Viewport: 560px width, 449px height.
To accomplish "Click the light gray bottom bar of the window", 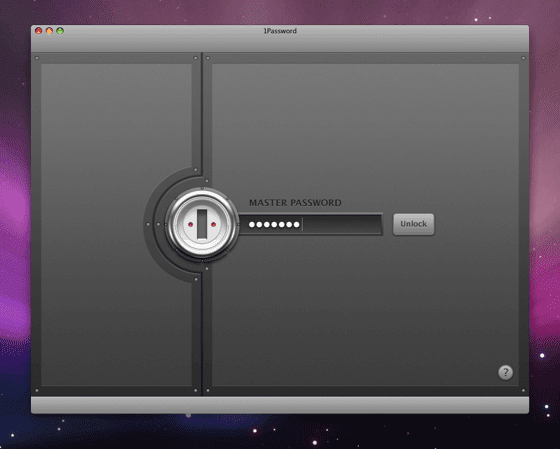I will [280, 405].
